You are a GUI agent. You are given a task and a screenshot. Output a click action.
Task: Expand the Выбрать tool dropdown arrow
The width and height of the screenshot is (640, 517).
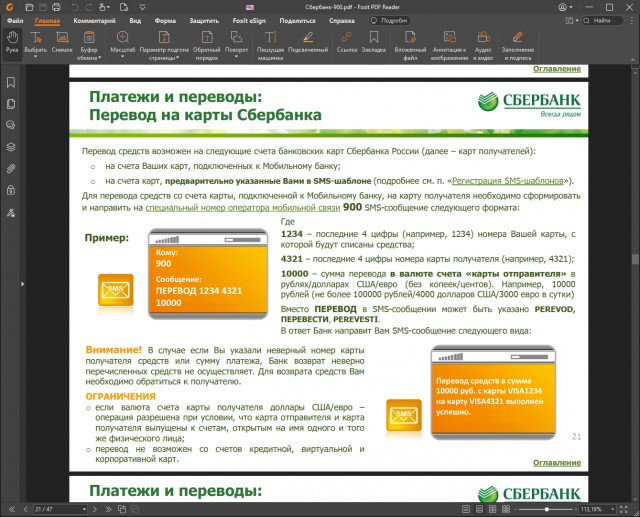[36, 57]
